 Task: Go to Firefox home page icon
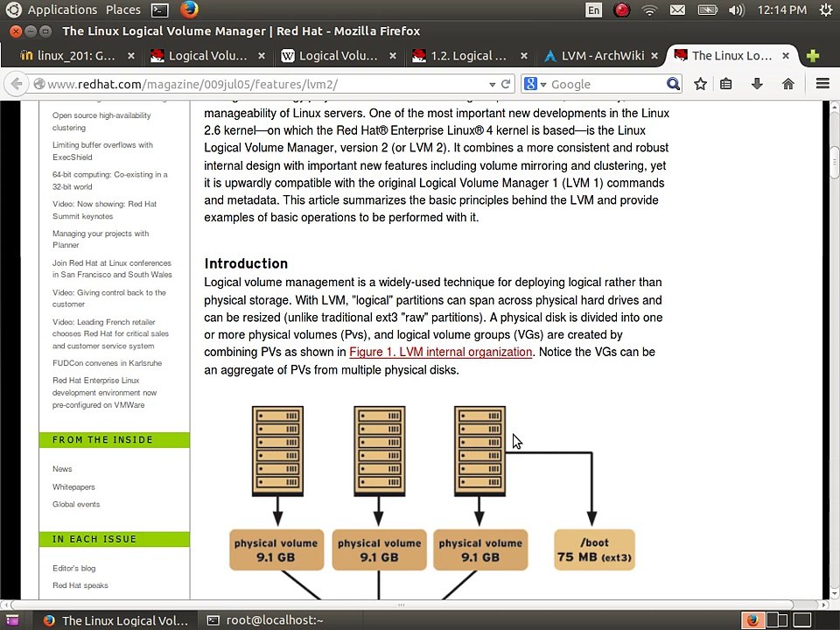coord(787,84)
